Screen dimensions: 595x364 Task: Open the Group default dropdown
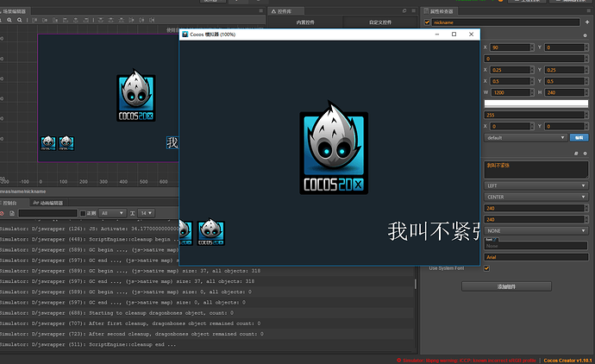click(x=525, y=138)
